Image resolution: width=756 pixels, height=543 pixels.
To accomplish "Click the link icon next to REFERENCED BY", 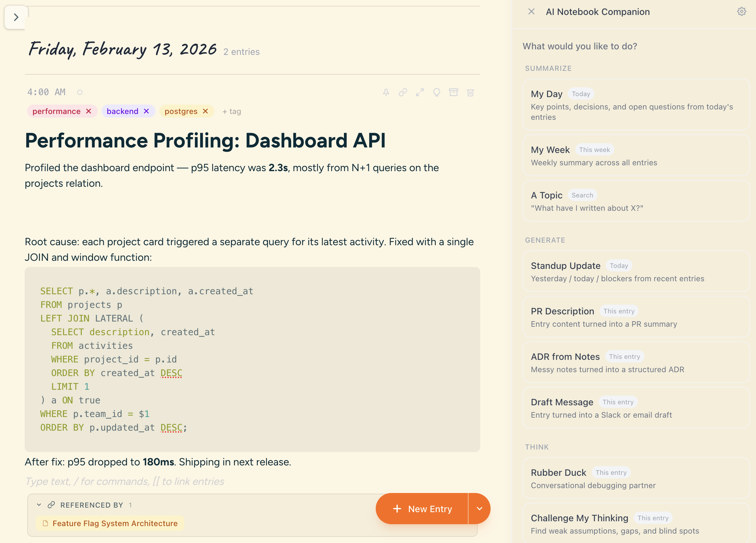I will (51, 505).
